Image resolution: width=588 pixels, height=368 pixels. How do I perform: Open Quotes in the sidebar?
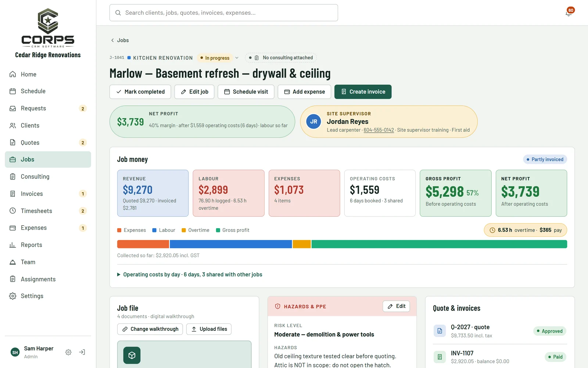pos(48,142)
